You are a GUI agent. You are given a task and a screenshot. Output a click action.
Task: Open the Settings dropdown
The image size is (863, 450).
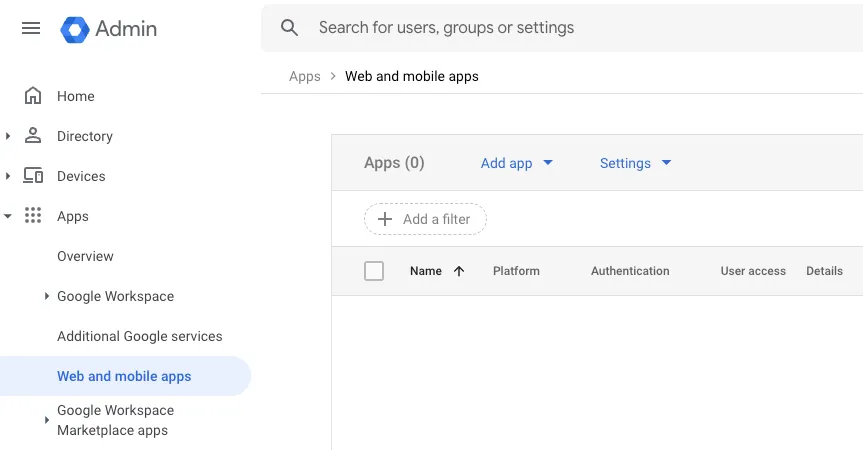[636, 163]
